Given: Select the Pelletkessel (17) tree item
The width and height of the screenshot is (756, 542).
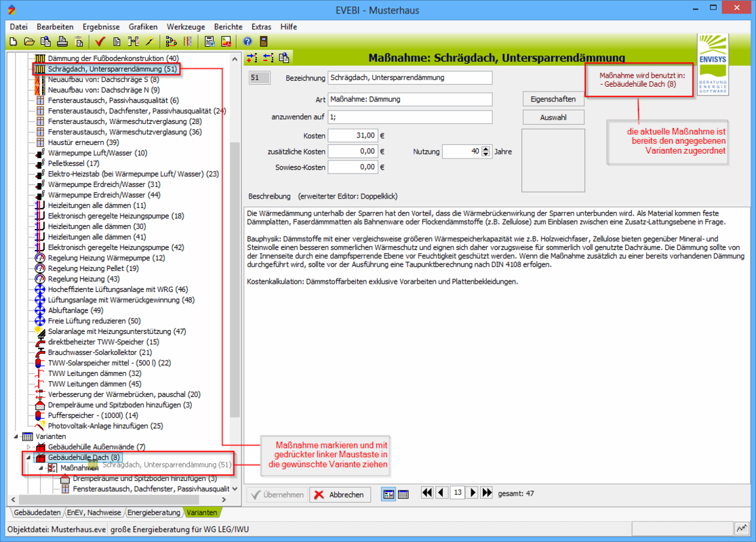Looking at the screenshot, I should 73,163.
